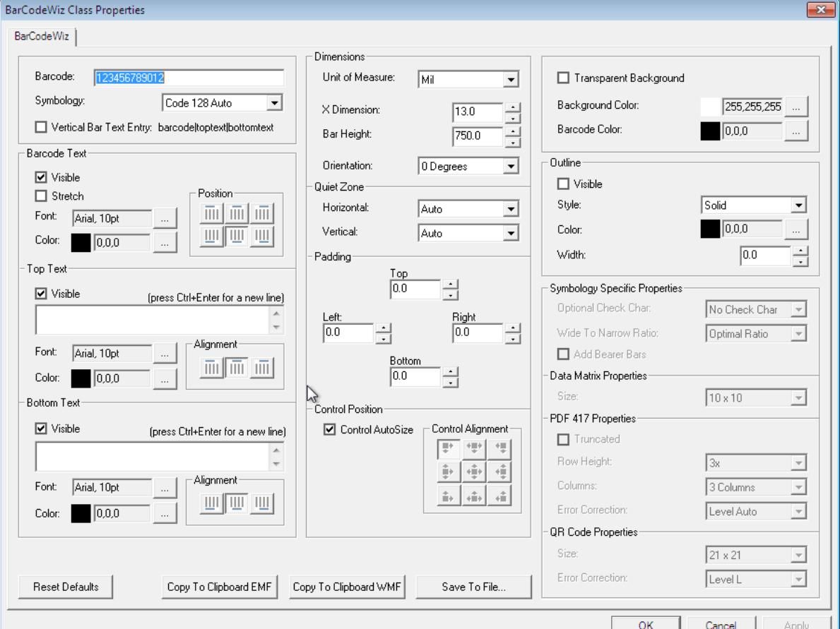Choose center Control Alignment
Viewport: 840px width, 629px height.
pyautogui.click(x=474, y=472)
